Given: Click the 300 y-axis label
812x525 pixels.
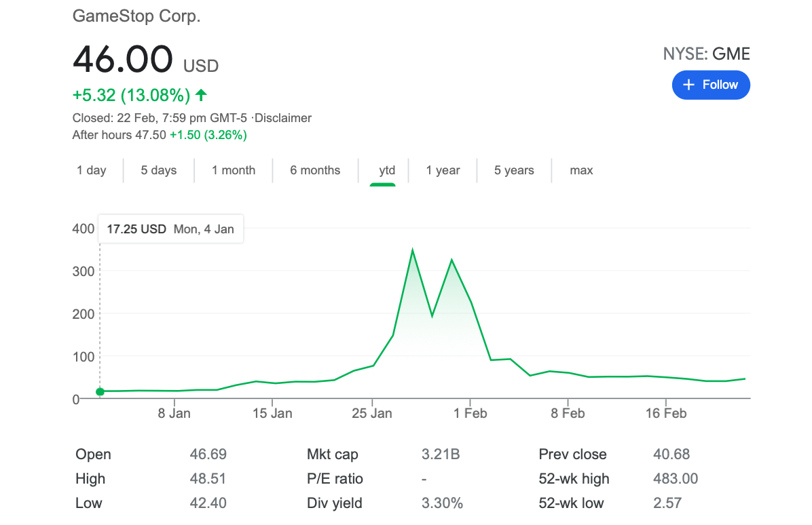Looking at the screenshot, I should pyautogui.click(x=84, y=271).
